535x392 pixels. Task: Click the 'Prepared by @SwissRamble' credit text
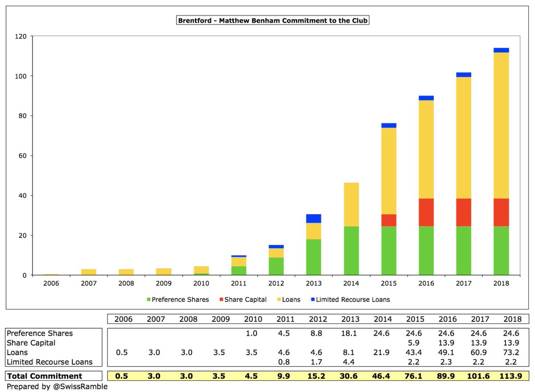57,387
